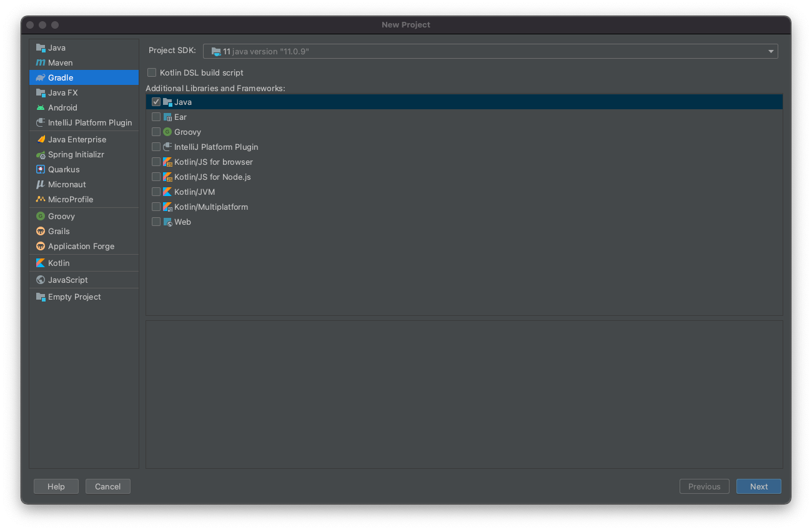This screenshot has height=530, width=812.
Task: Click the 'IntelliJ Platform Plugin' library label
Action: 216,147
